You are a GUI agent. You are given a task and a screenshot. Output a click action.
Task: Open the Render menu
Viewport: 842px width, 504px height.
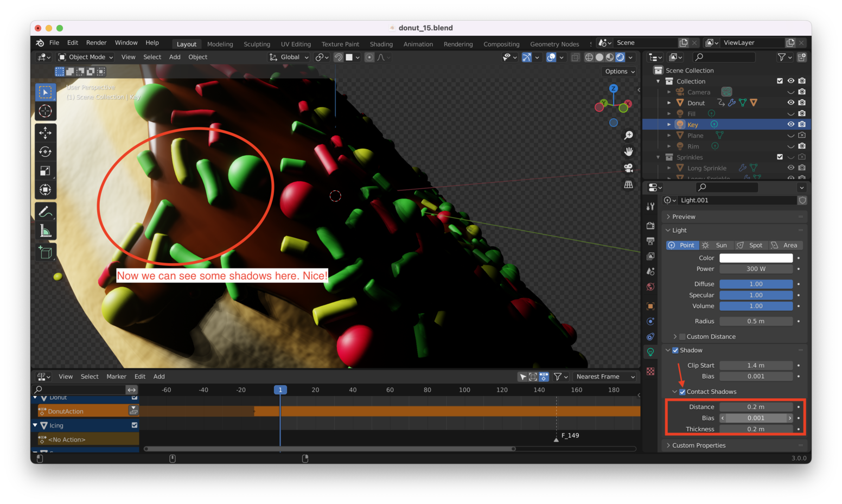click(96, 43)
